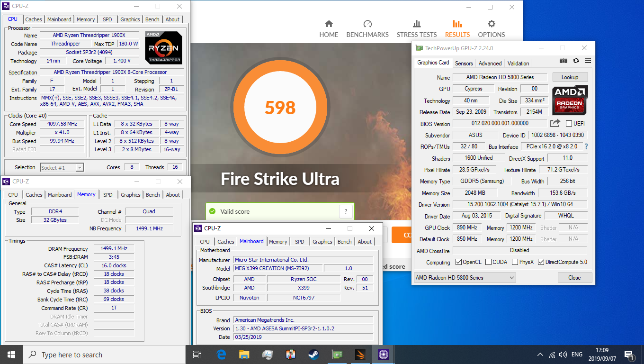Screen dimensions: 644x364
Task: Click the Close button in GPU-Z
Action: click(574, 277)
